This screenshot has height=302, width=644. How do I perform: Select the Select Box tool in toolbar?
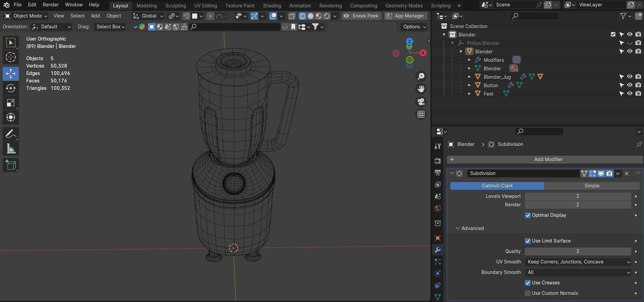tap(11, 43)
